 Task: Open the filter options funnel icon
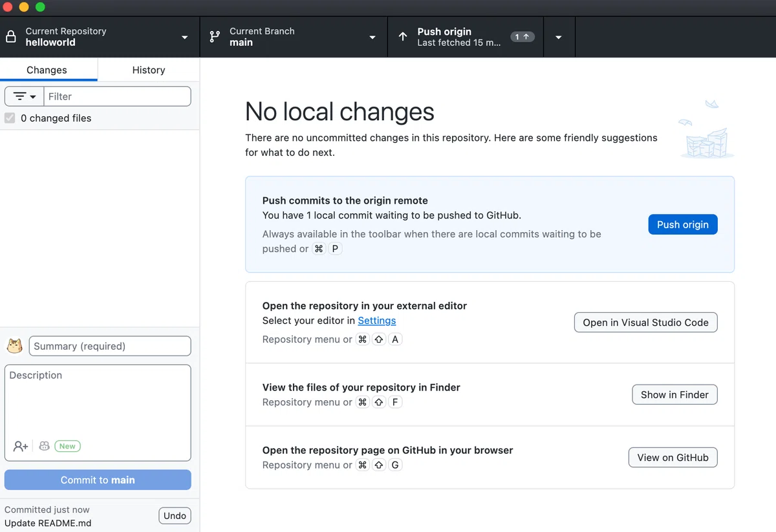click(x=25, y=96)
